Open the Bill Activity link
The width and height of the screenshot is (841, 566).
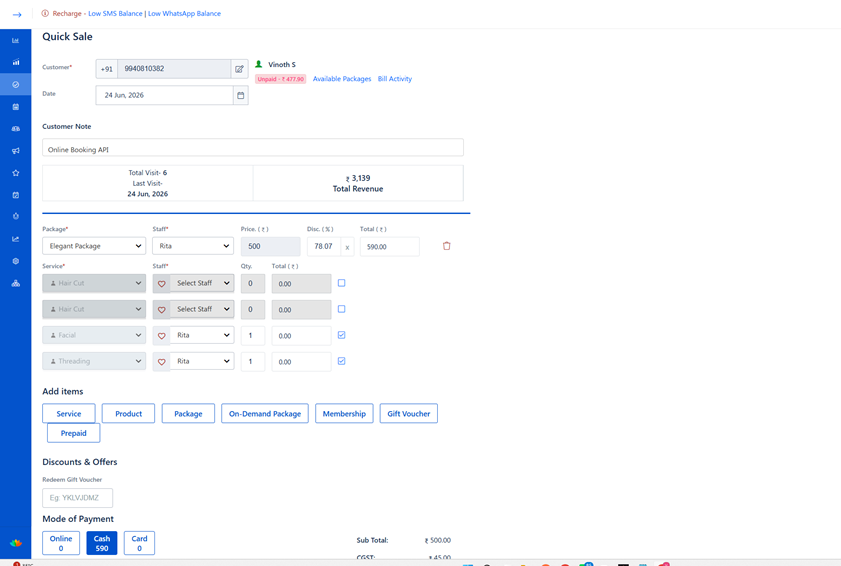click(395, 79)
